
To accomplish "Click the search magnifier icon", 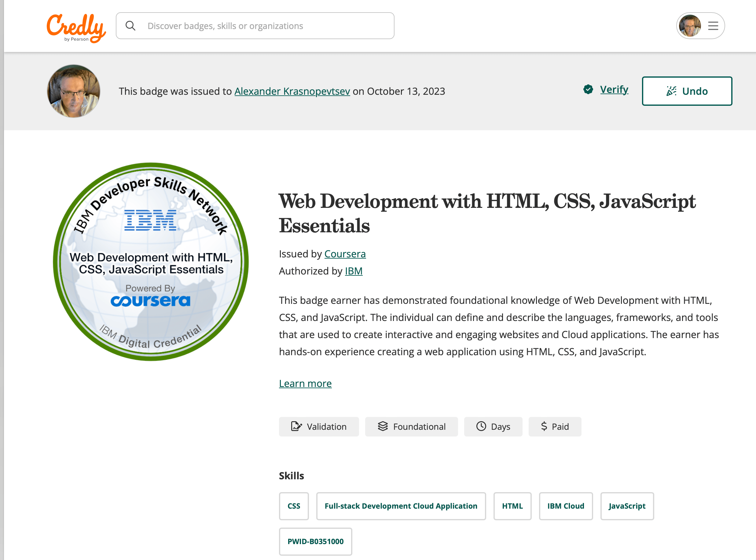I will pyautogui.click(x=130, y=26).
